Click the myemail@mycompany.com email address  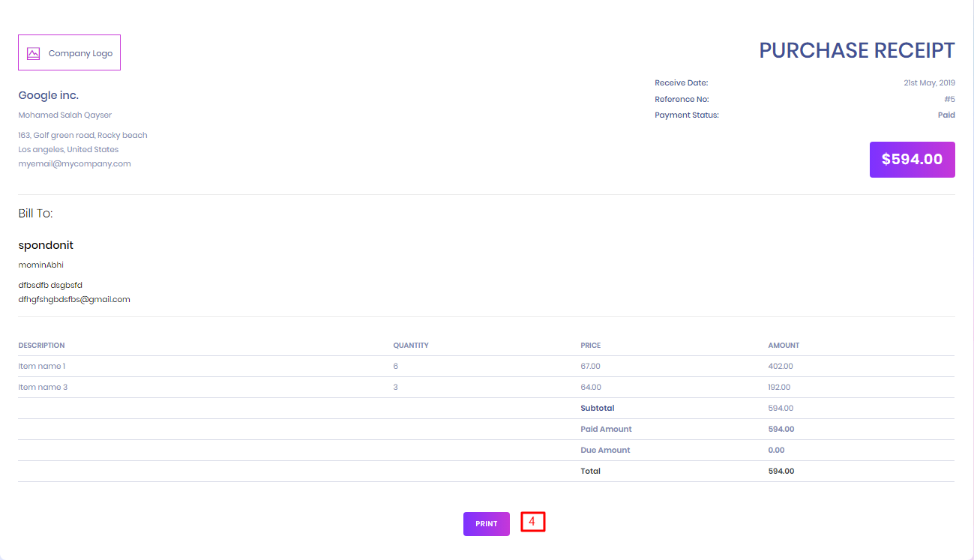(74, 163)
